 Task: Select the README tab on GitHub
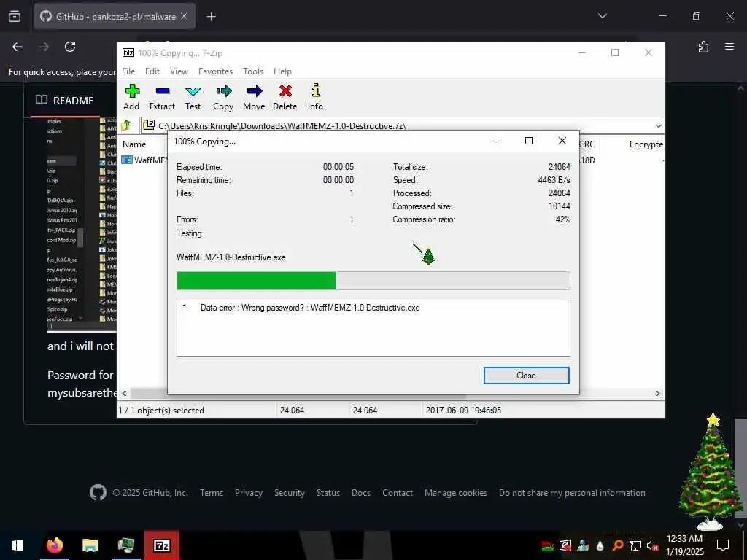coord(65,101)
